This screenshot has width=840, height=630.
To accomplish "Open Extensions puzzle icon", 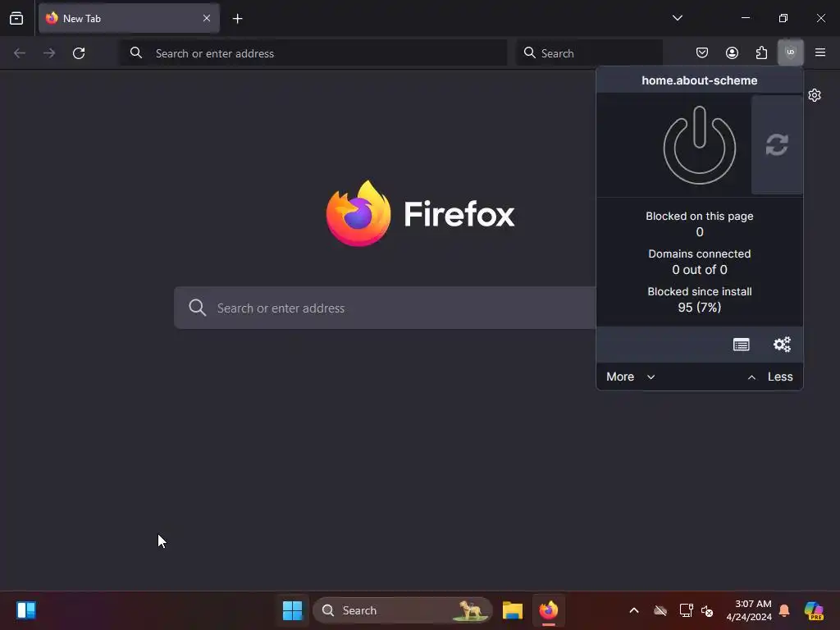I will [x=761, y=52].
